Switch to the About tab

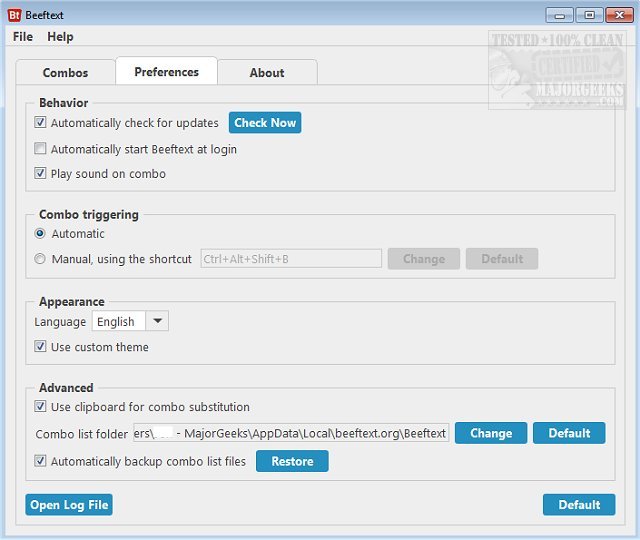[267, 73]
